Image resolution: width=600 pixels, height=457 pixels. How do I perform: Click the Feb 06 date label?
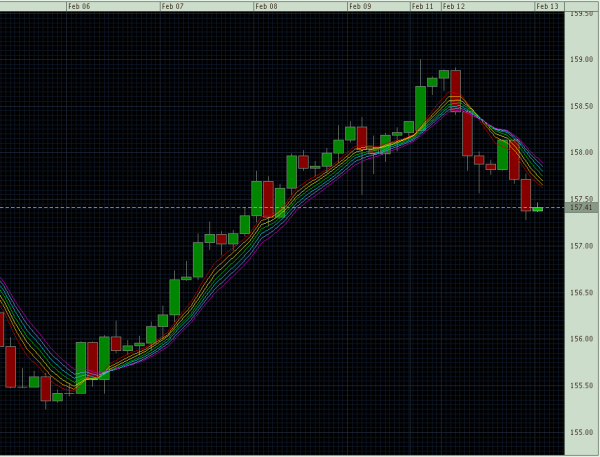pyautogui.click(x=80, y=7)
